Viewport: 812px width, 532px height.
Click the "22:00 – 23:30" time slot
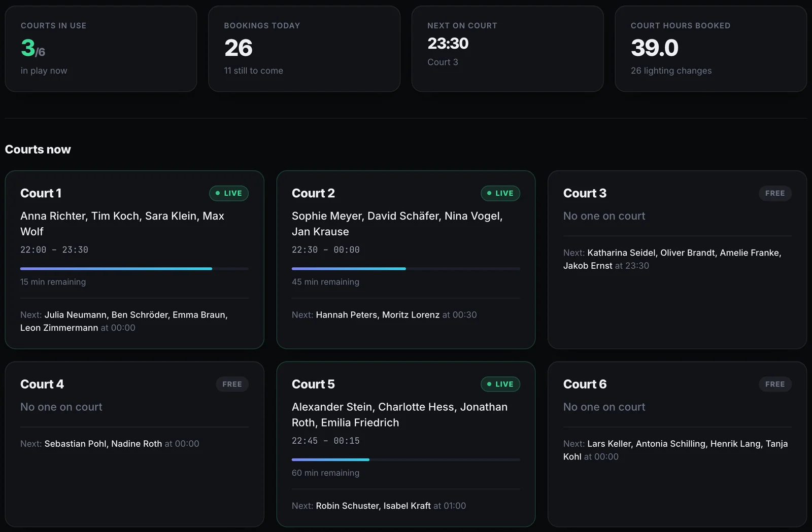click(54, 250)
